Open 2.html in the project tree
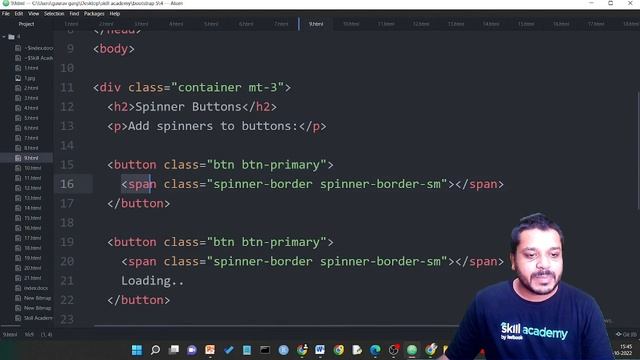The width and height of the screenshot is (640, 360). point(31,88)
